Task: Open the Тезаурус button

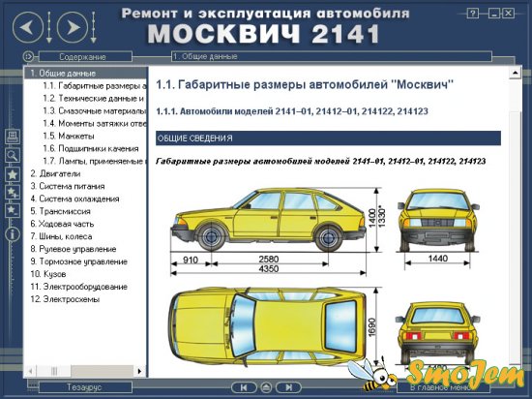Action: (85, 387)
